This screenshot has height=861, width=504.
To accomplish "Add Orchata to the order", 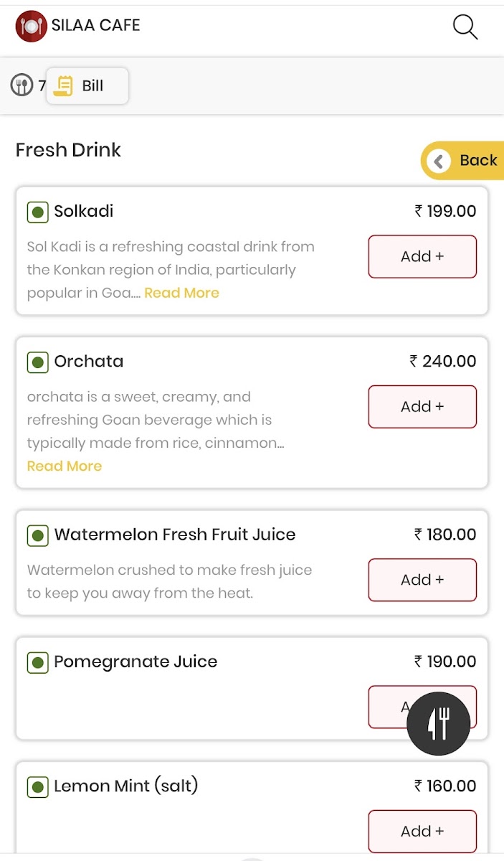I will [x=422, y=407].
